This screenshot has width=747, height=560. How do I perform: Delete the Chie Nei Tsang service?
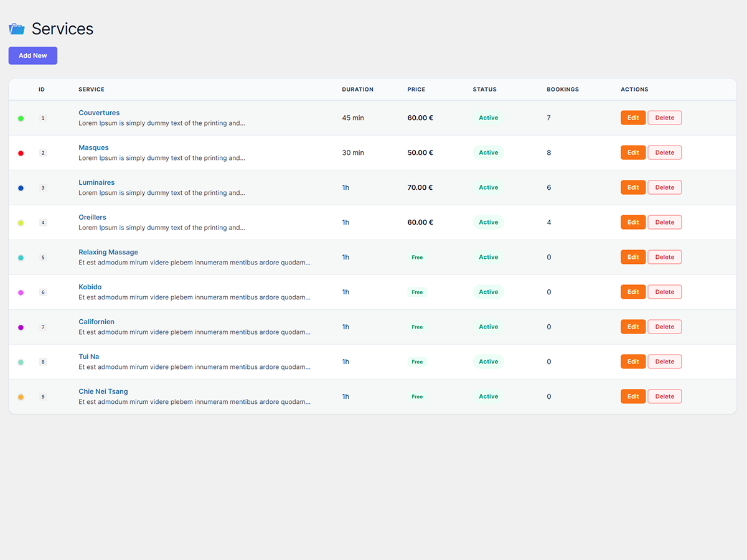pyautogui.click(x=664, y=396)
